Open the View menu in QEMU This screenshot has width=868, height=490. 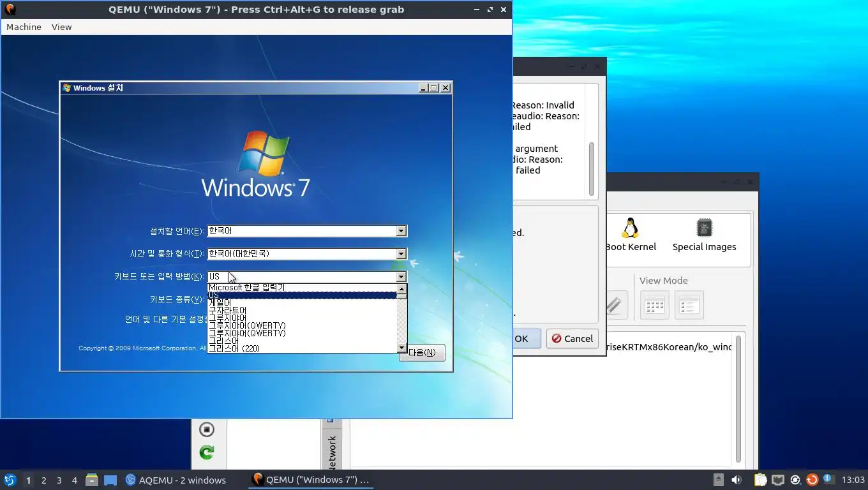point(61,27)
